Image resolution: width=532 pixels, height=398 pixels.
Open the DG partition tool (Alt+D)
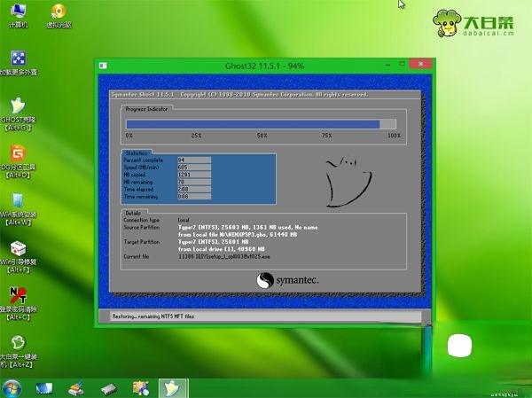(18, 152)
